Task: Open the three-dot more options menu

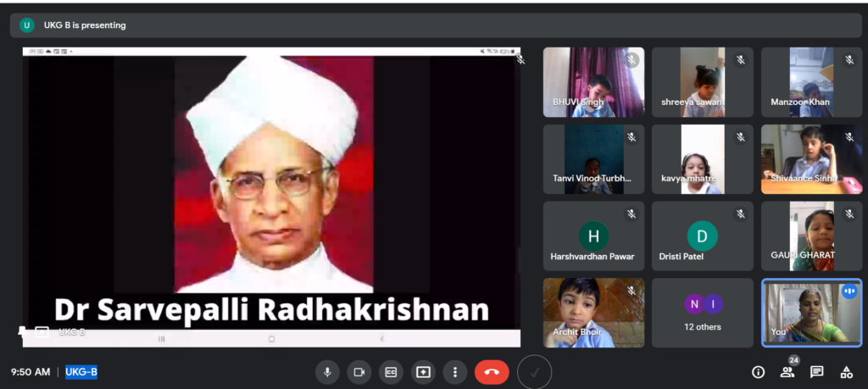Action: pos(455,372)
